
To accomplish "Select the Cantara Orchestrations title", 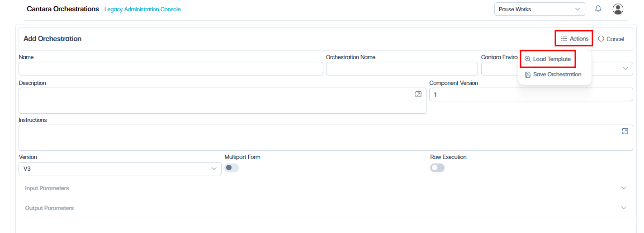I will click(63, 9).
